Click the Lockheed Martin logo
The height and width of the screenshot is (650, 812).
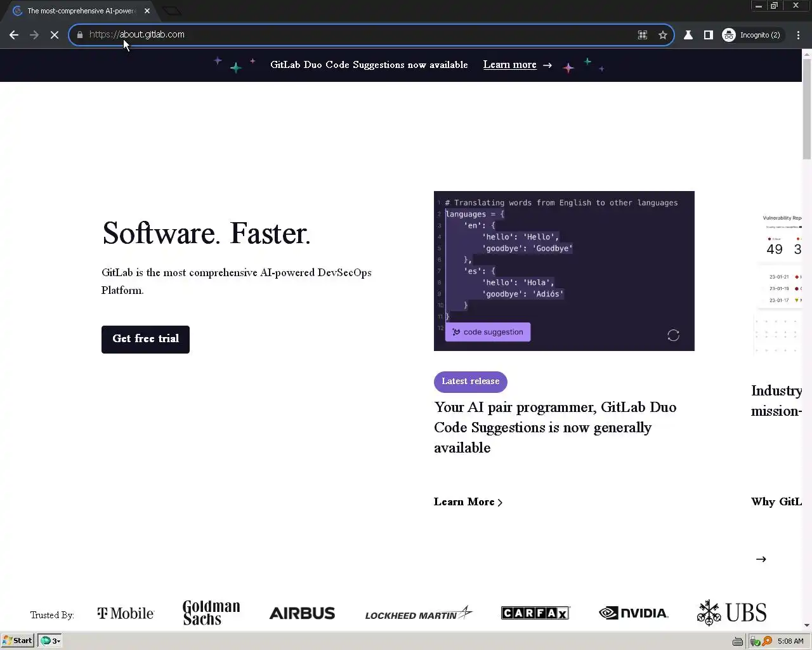coord(419,613)
